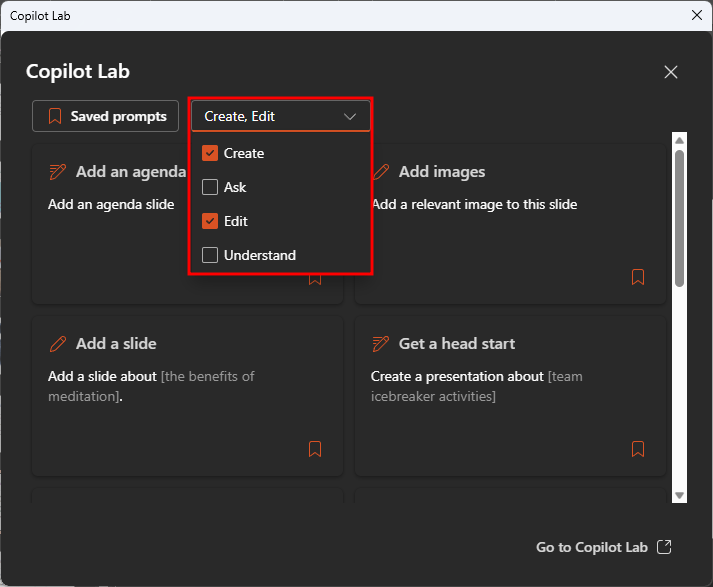Click 'Create a presentation about' prompt text

pos(457,376)
